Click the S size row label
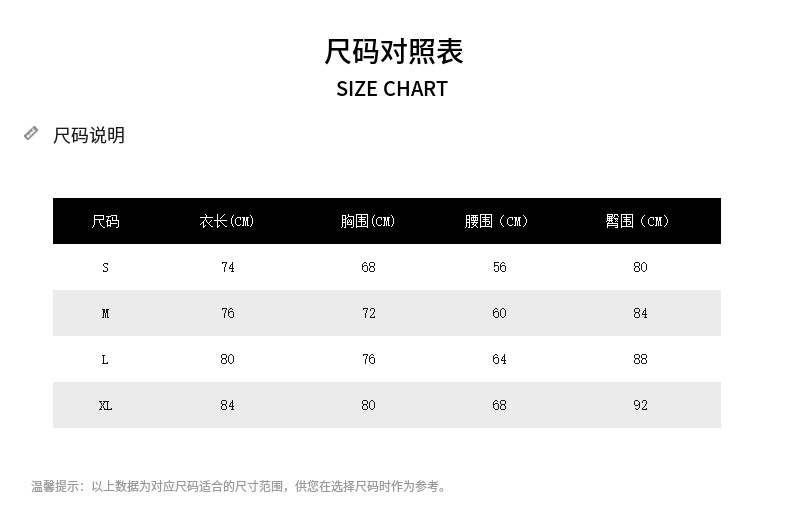Viewport: 790px width, 532px height. pyautogui.click(x=105, y=267)
